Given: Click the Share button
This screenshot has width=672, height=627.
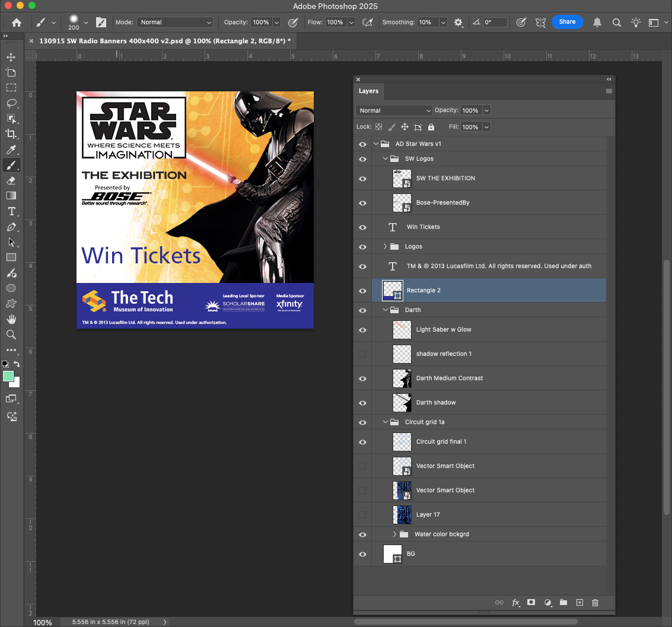Looking at the screenshot, I should pyautogui.click(x=567, y=22).
